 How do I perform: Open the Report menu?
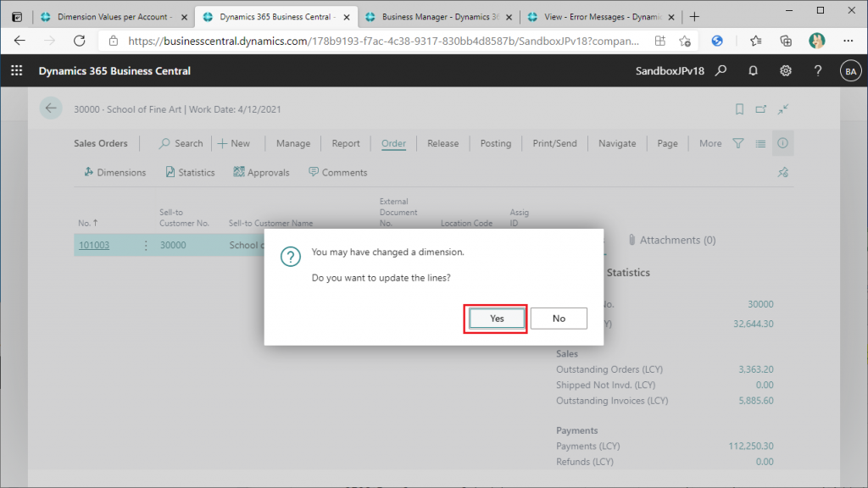point(346,143)
